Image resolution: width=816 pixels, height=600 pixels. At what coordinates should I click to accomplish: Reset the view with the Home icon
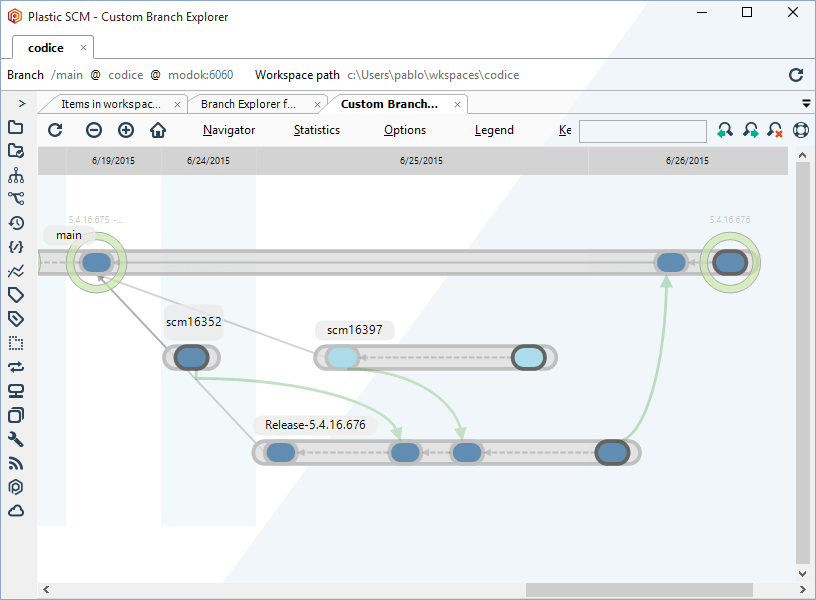point(157,130)
